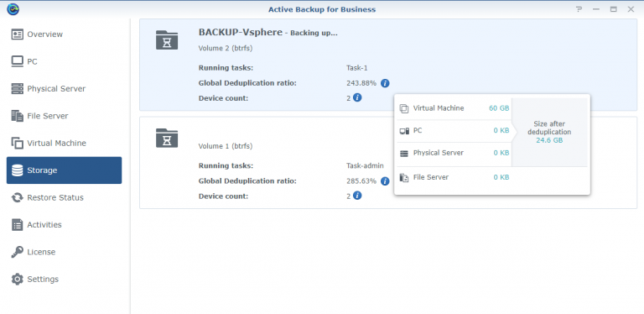Open the Restore Status sidebar item
Screen dimensions: 644x314
64,197
